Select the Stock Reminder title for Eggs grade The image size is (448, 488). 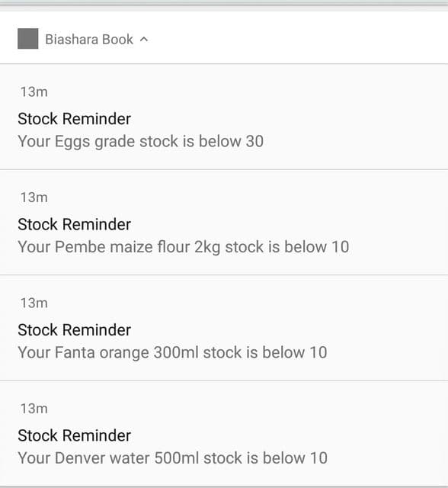tap(75, 119)
